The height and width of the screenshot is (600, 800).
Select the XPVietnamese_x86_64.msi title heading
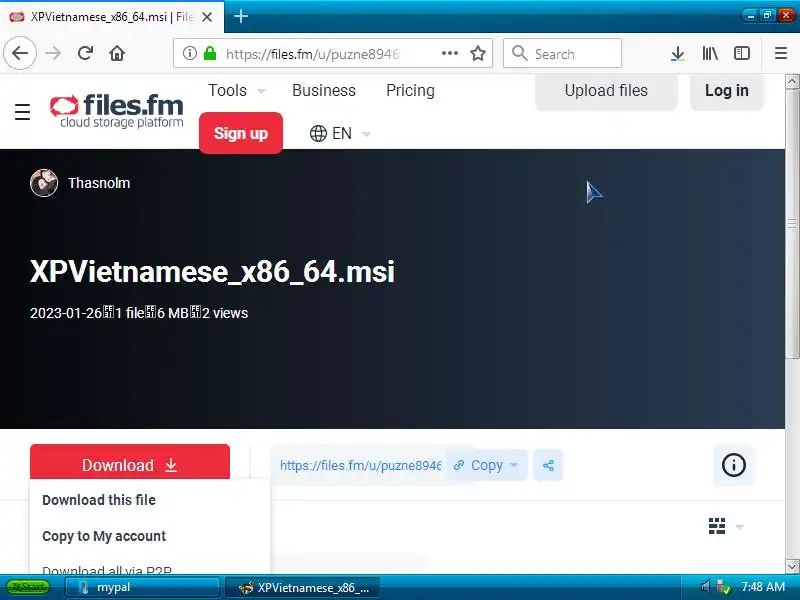[x=212, y=271]
